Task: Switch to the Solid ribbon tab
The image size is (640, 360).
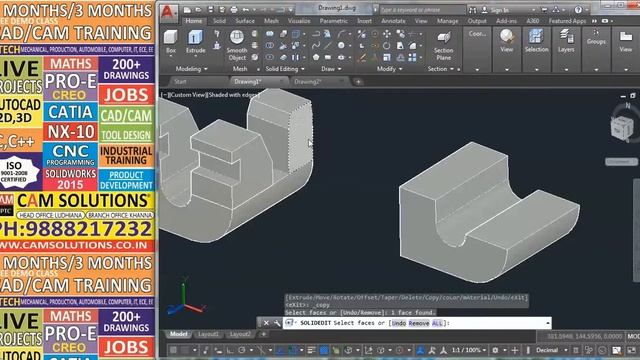Action: click(219, 21)
